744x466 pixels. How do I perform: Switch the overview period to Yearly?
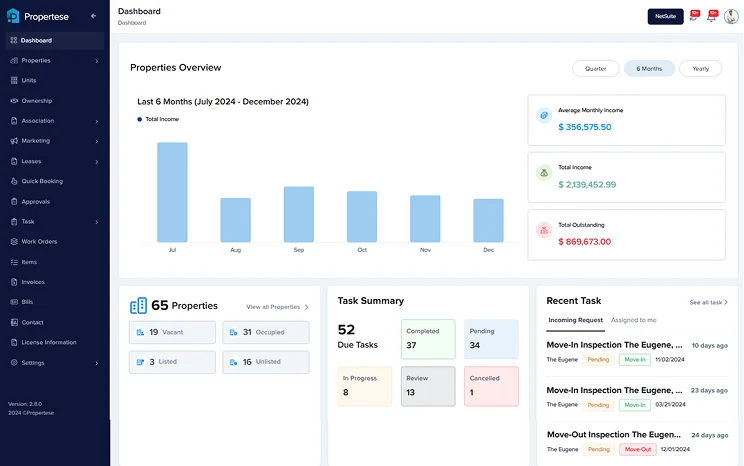(700, 69)
